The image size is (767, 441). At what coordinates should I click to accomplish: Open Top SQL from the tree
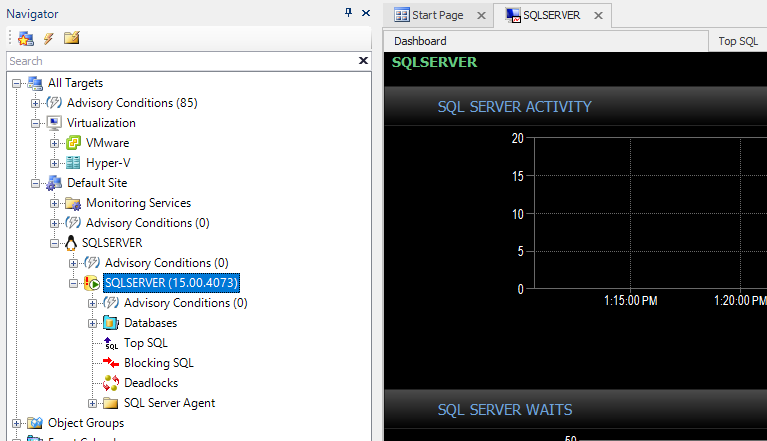pos(146,343)
